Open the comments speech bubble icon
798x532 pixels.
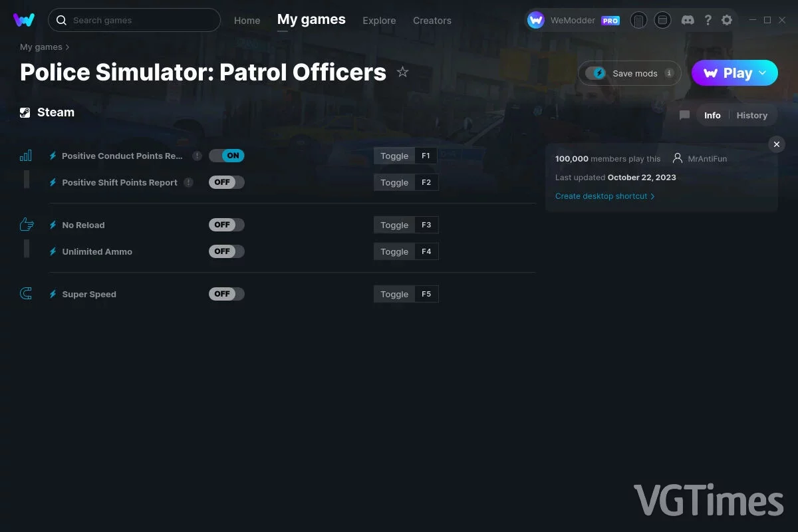point(684,115)
